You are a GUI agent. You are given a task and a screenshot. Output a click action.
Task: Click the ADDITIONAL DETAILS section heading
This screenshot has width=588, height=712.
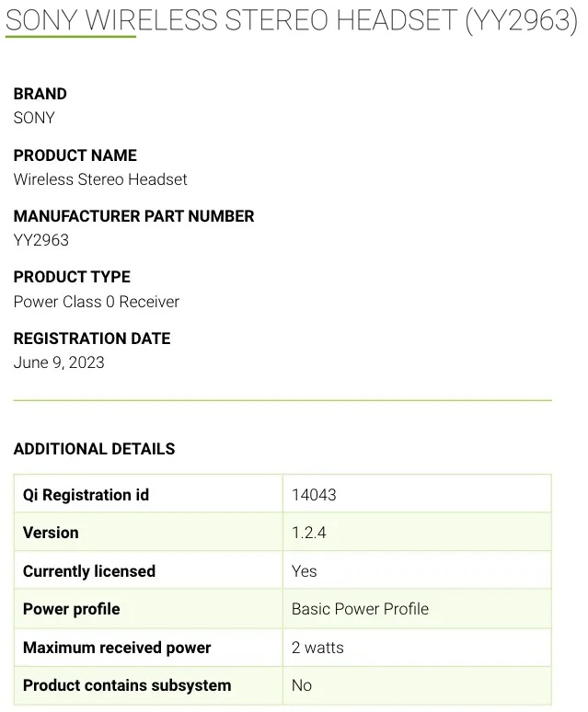pyautogui.click(x=94, y=449)
